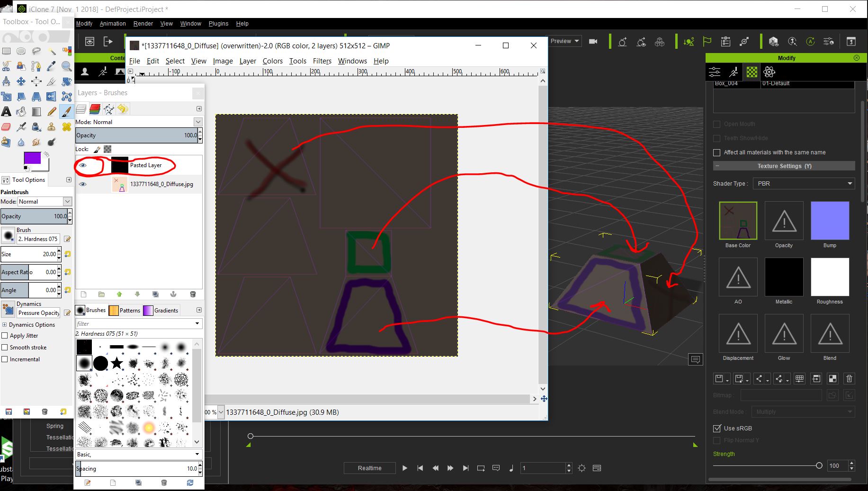Open GIMP Colors menu

tap(272, 61)
